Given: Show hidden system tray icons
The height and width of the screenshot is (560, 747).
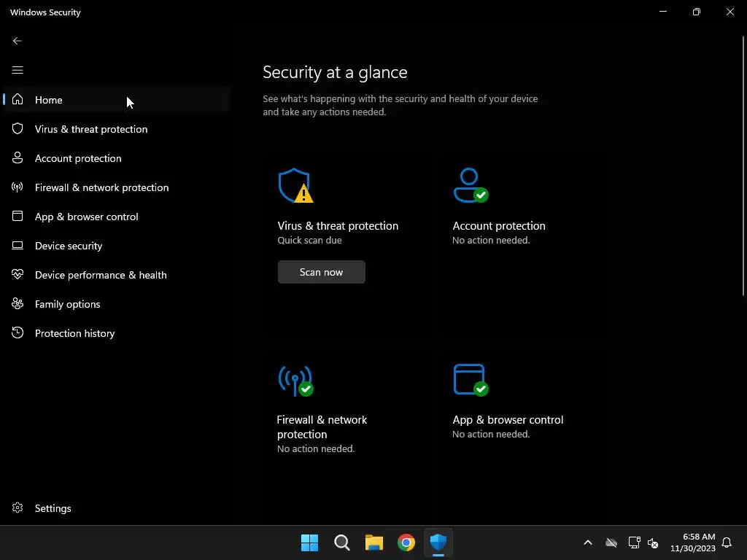Looking at the screenshot, I should click(x=588, y=542).
